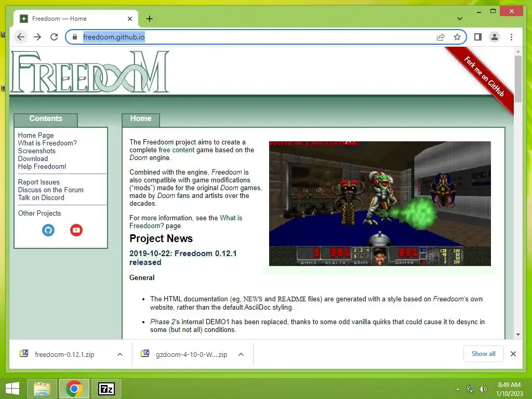Click the Home panel header
Screen dimensions: 532x399
point(141,119)
